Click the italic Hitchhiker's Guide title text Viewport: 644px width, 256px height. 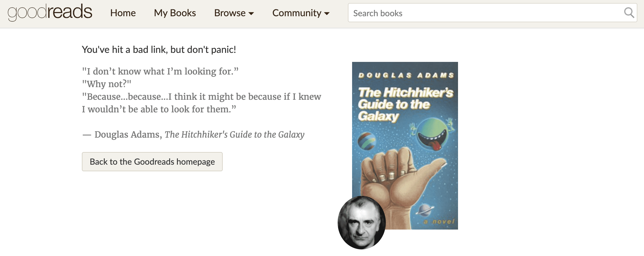click(234, 134)
